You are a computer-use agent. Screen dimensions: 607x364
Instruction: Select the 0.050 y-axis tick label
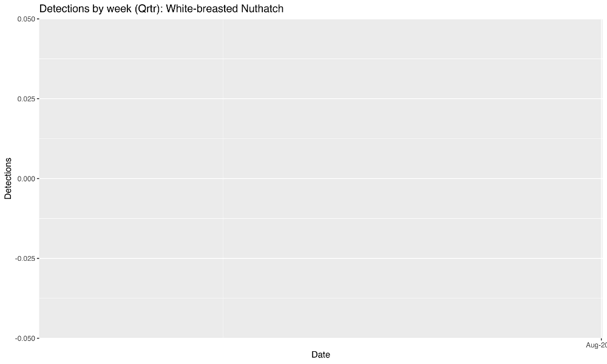coord(26,19)
